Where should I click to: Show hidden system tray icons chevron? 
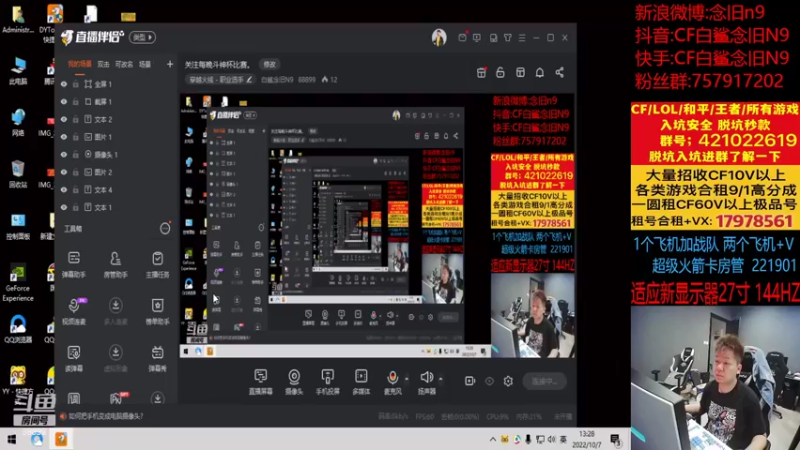pyautogui.click(x=492, y=439)
